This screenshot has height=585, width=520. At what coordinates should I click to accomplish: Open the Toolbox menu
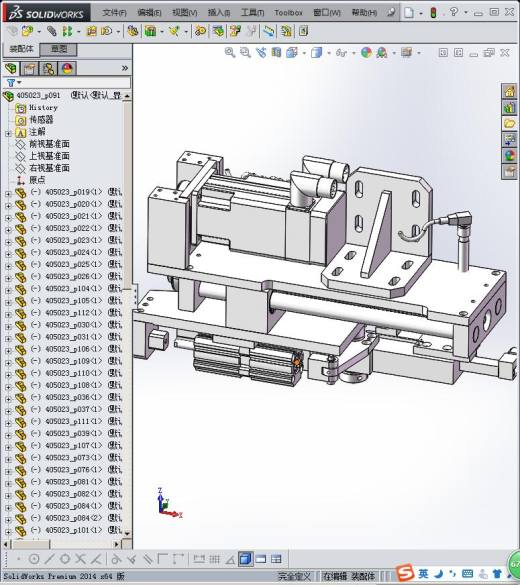point(288,13)
